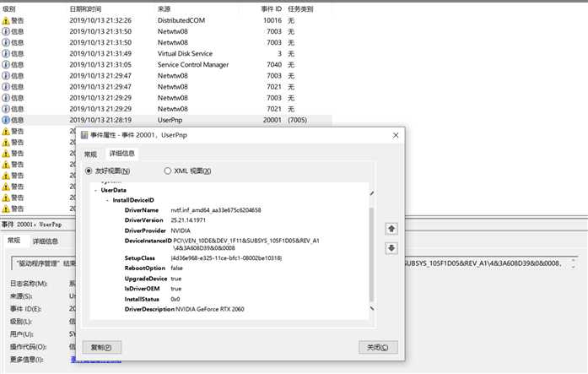This screenshot has height=374, width=588.
Task: Click the 日志名称(M) label
Action: [x=29, y=284]
